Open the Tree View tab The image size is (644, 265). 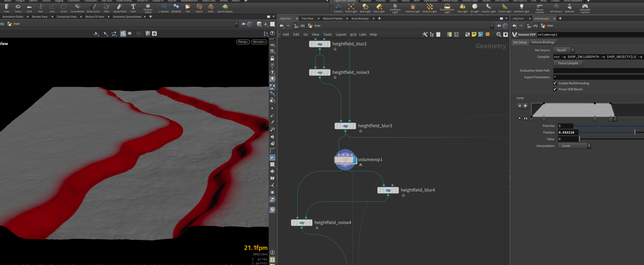pyautogui.click(x=307, y=19)
